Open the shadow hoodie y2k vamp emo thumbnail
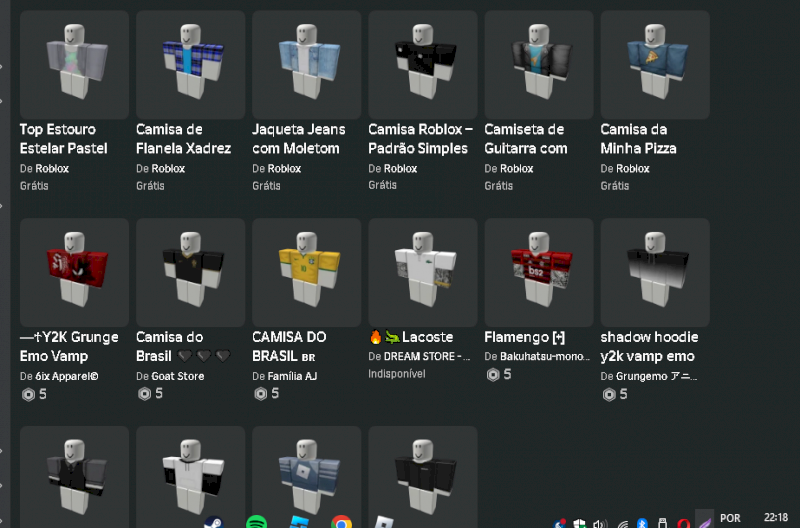The image size is (800, 528). coord(655,272)
